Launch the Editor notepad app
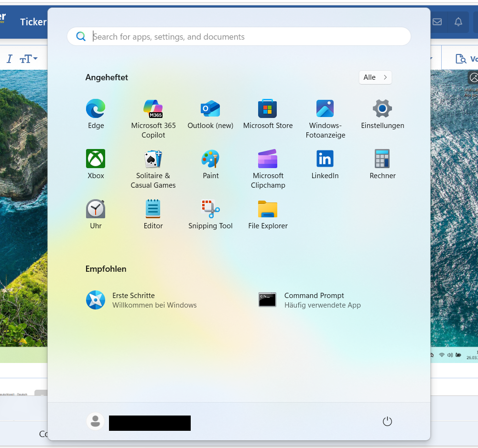This screenshot has height=448, width=478. (x=153, y=215)
